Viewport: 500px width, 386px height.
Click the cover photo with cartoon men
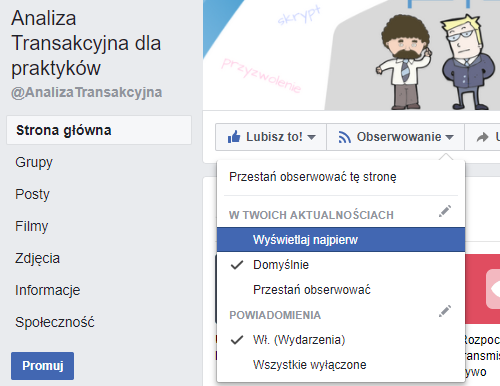351,55
